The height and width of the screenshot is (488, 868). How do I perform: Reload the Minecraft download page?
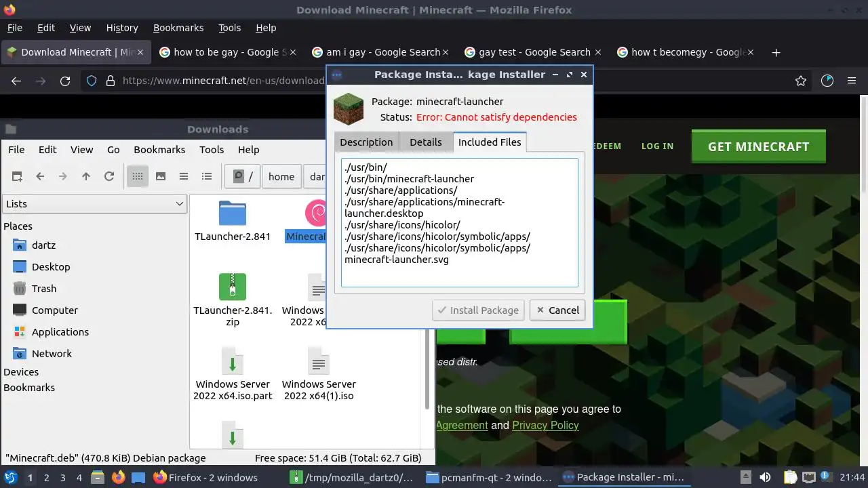click(x=65, y=81)
